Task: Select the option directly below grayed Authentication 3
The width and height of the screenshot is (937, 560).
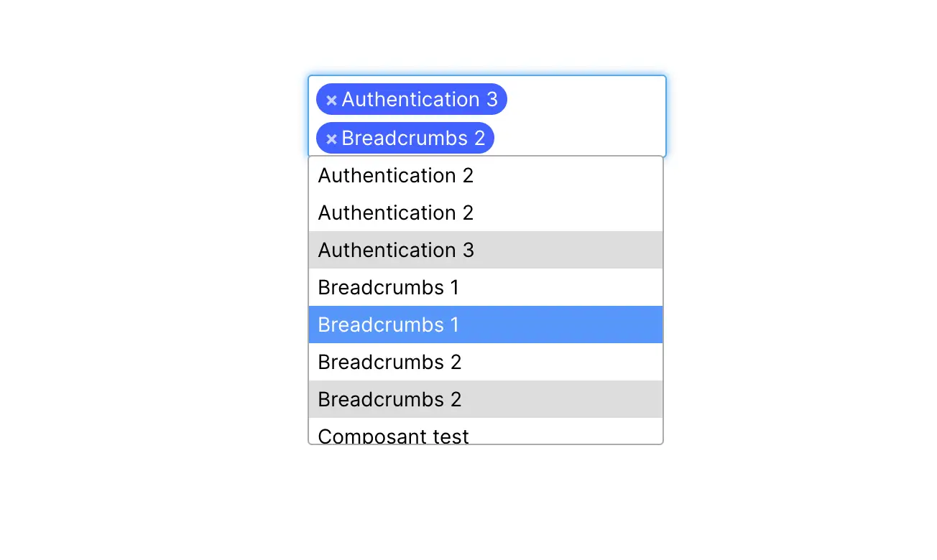Action: coord(486,287)
